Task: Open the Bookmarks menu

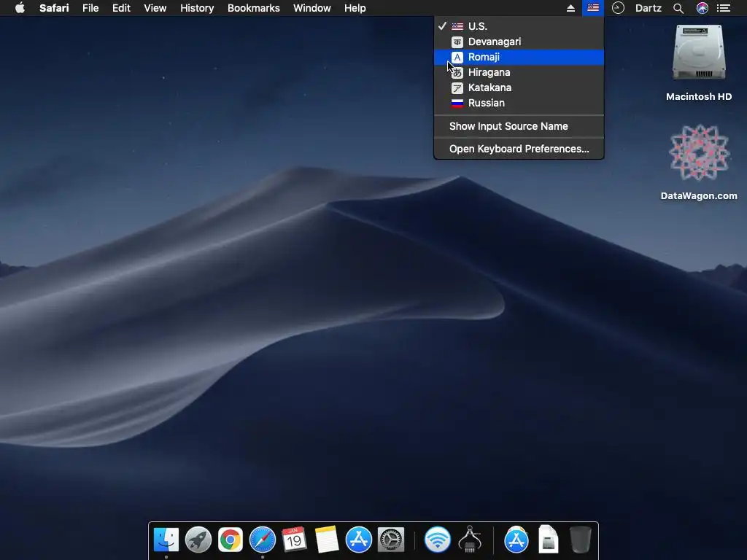Action: click(x=253, y=8)
